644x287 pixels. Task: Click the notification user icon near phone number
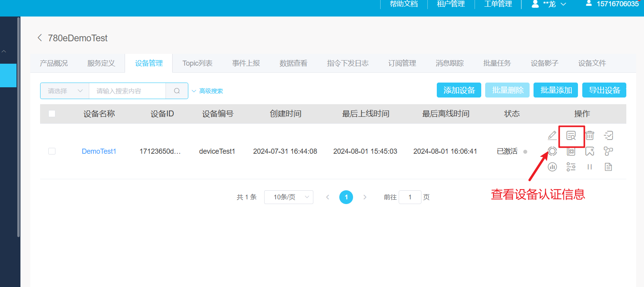[x=589, y=4]
